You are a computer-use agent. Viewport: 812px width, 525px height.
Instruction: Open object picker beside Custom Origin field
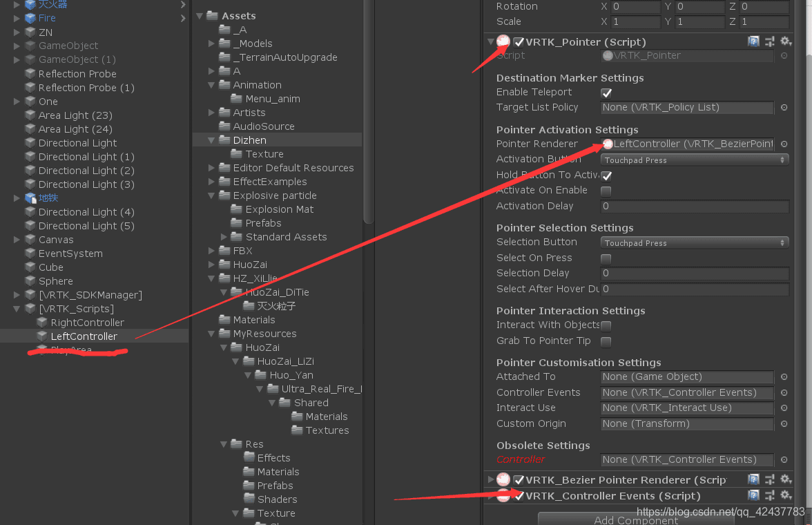click(784, 424)
